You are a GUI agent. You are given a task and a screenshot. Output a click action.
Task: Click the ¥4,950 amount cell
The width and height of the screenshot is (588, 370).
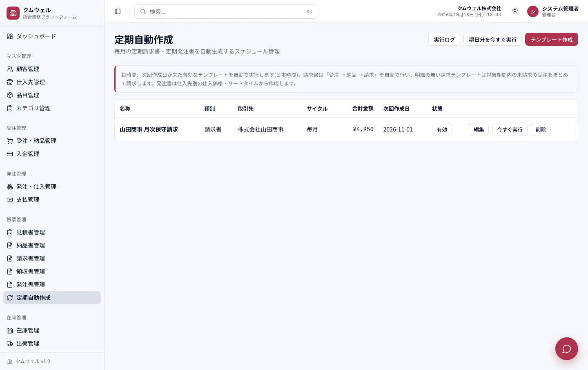point(363,129)
